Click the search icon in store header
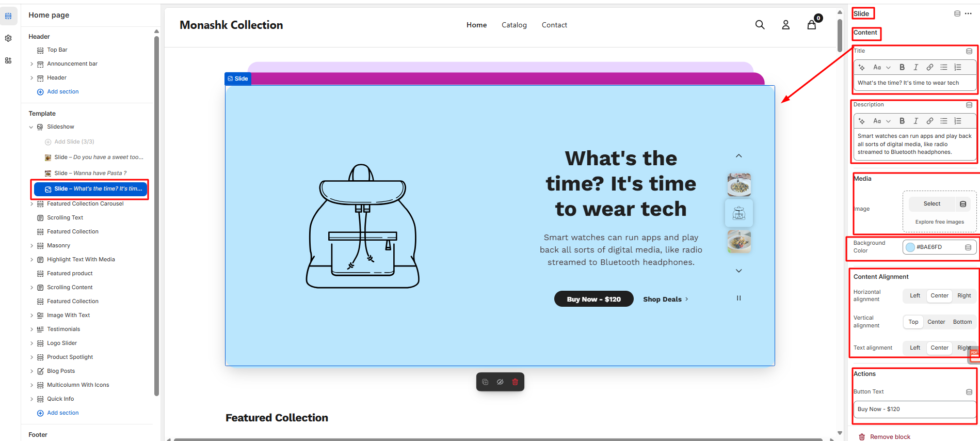The height and width of the screenshot is (441, 980). [760, 25]
